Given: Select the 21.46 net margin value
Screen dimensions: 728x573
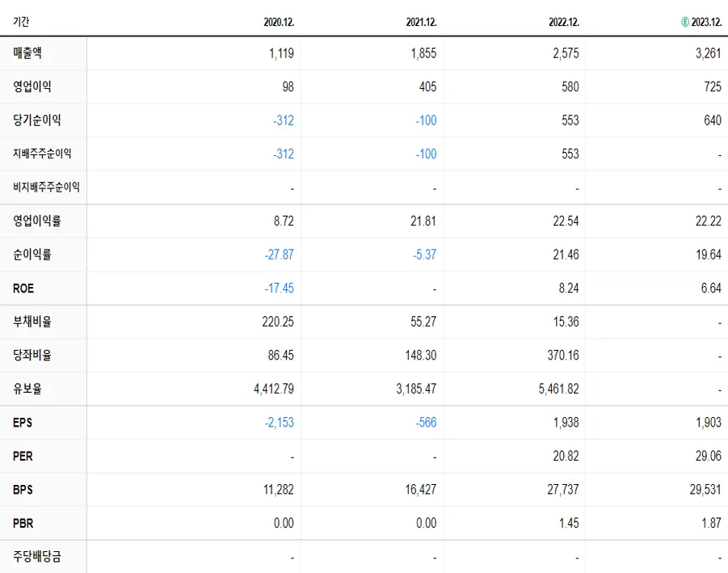Looking at the screenshot, I should [566, 255].
